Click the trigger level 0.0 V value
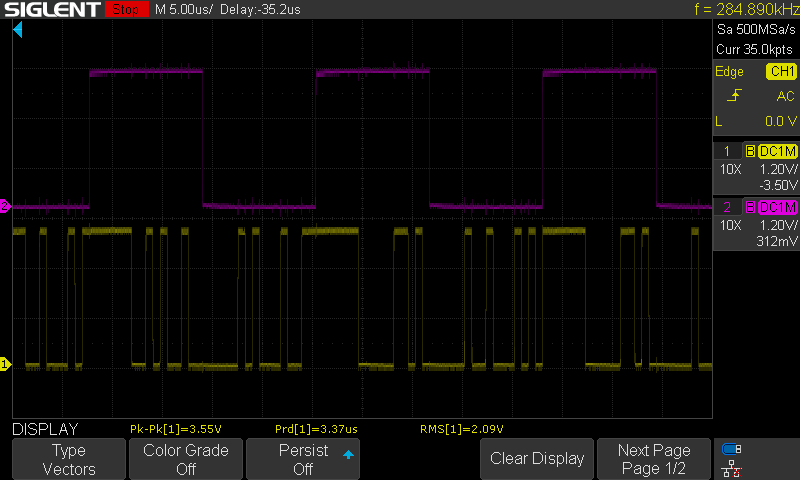The height and width of the screenshot is (480, 800). (x=781, y=121)
